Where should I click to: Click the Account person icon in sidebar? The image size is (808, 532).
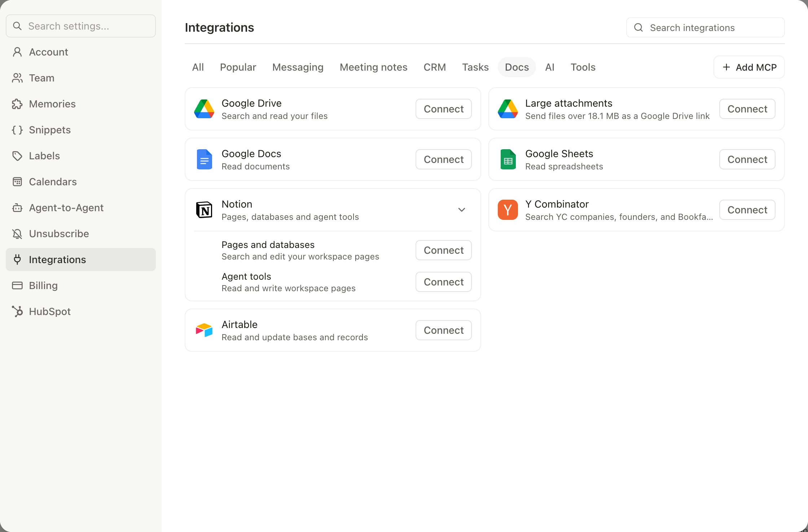(x=17, y=52)
